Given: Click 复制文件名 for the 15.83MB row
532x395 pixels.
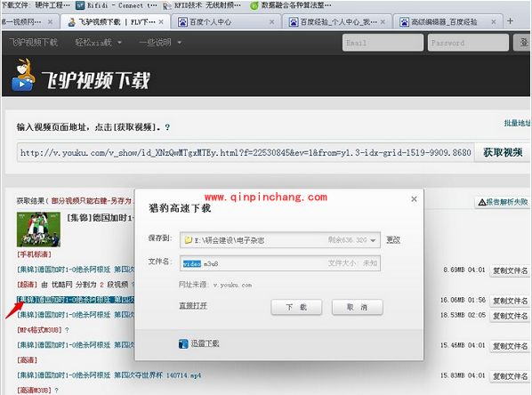Looking at the screenshot, I should click(511, 376).
